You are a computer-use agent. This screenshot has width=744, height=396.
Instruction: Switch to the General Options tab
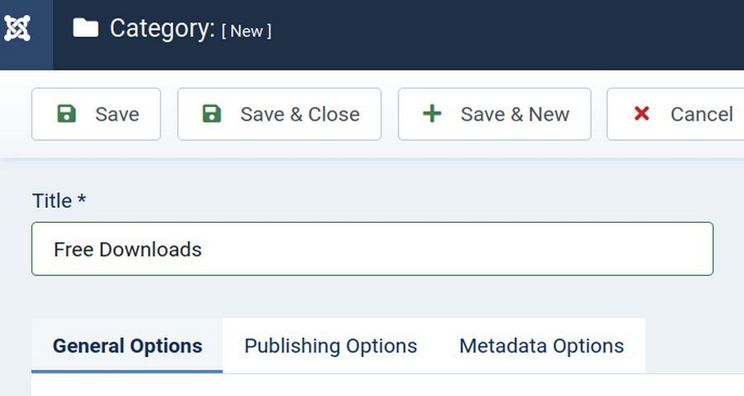pyautogui.click(x=127, y=346)
